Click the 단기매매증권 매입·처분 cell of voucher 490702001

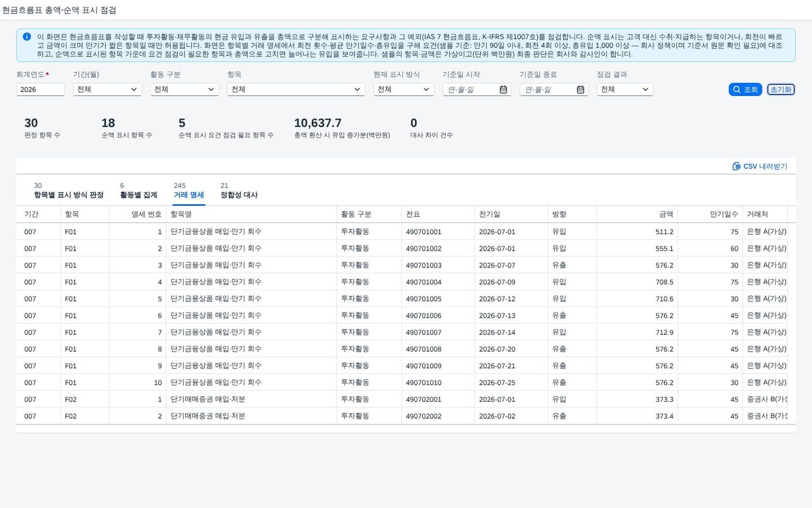point(251,400)
